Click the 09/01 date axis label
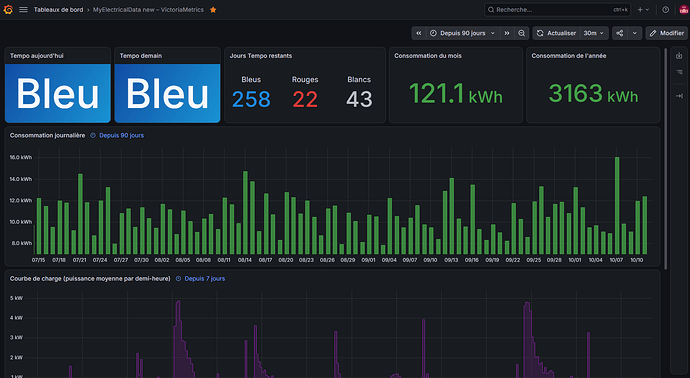 point(368,260)
